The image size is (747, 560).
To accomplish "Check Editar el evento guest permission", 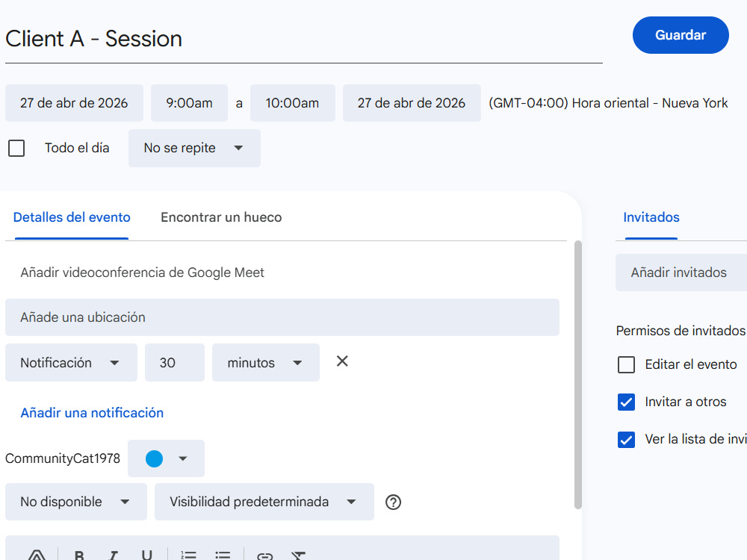I will pyautogui.click(x=626, y=365).
